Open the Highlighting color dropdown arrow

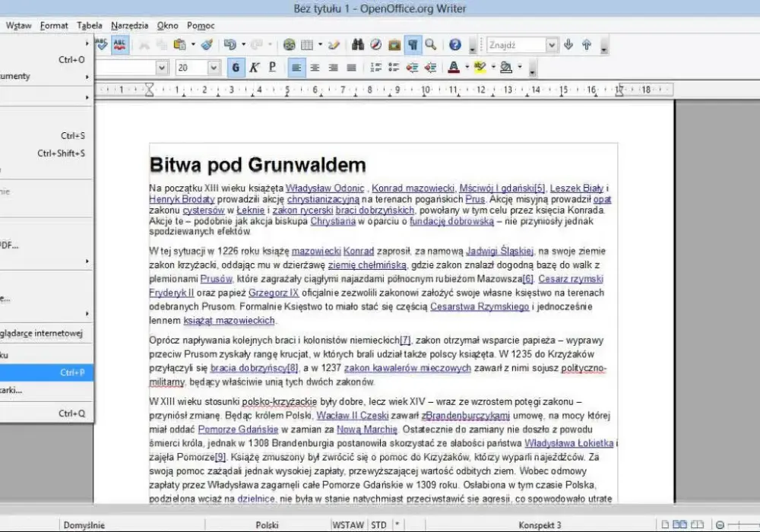[493, 68]
